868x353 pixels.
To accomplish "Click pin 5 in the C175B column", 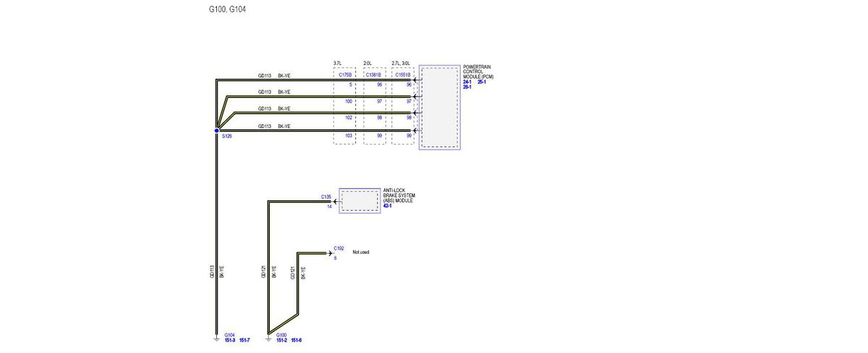I will click(350, 85).
